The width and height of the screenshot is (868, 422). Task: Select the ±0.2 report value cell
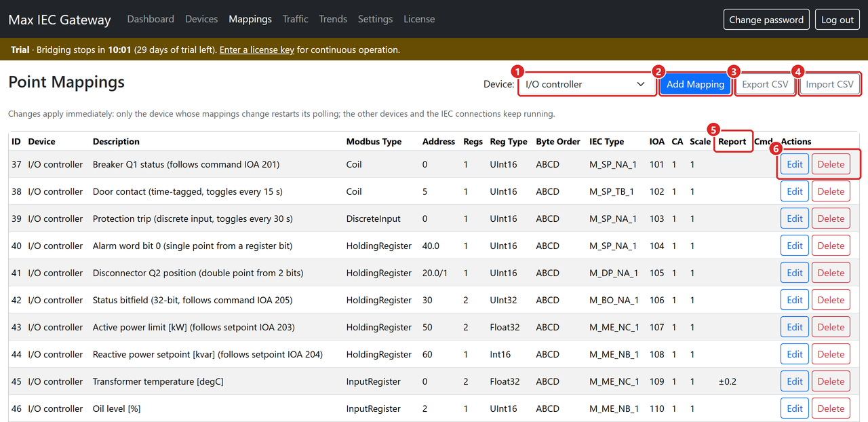coord(728,381)
